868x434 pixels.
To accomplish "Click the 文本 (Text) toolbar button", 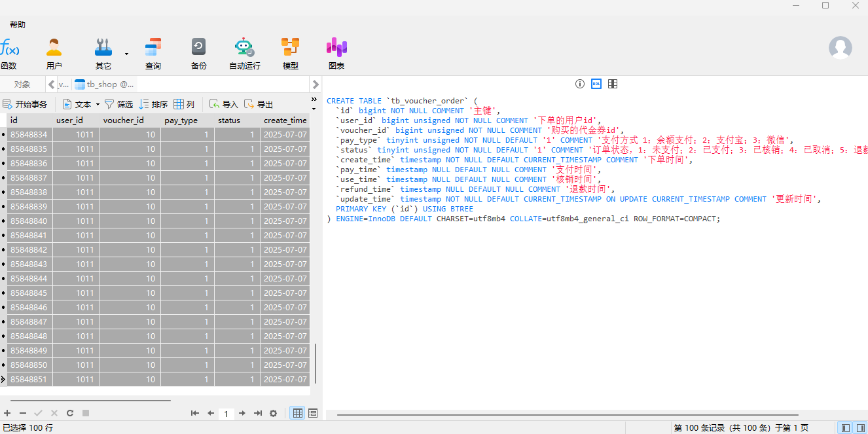I will pyautogui.click(x=77, y=104).
